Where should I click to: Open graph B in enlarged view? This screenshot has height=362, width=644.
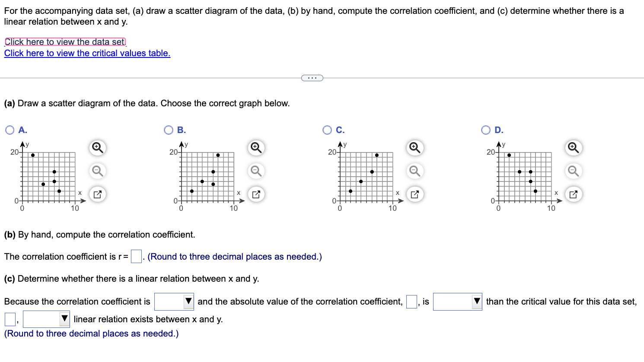pos(256,194)
